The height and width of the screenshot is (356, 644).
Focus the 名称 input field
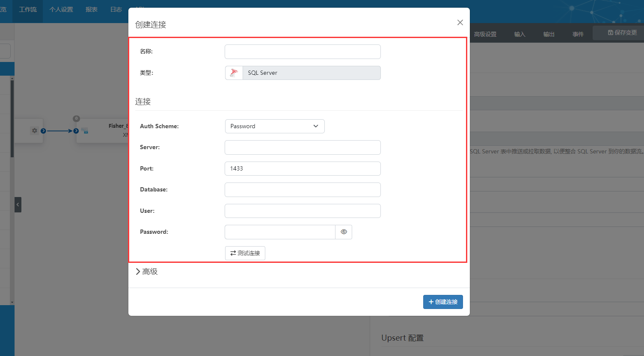pos(303,52)
